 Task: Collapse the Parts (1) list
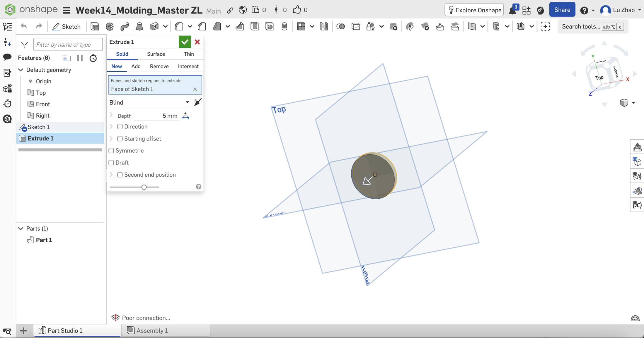point(21,229)
